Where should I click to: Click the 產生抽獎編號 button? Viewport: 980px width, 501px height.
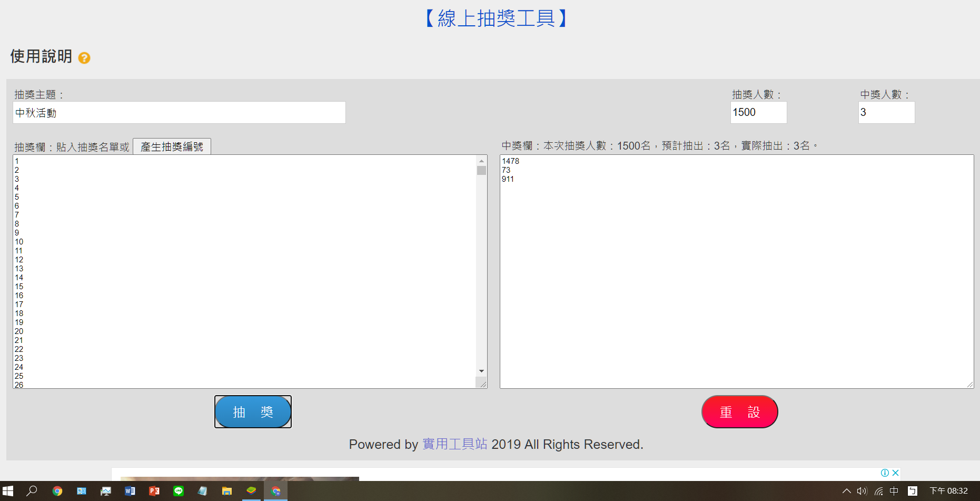[172, 146]
